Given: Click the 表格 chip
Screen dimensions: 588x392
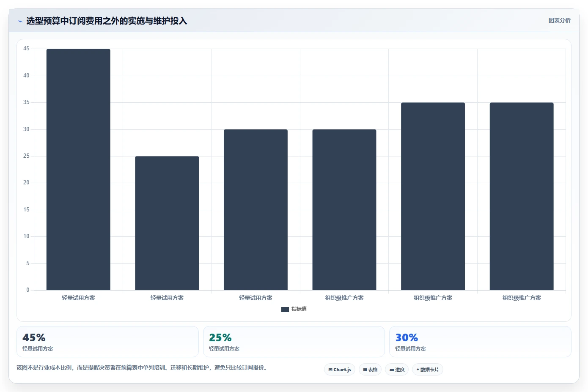Looking at the screenshot, I should (370, 370).
